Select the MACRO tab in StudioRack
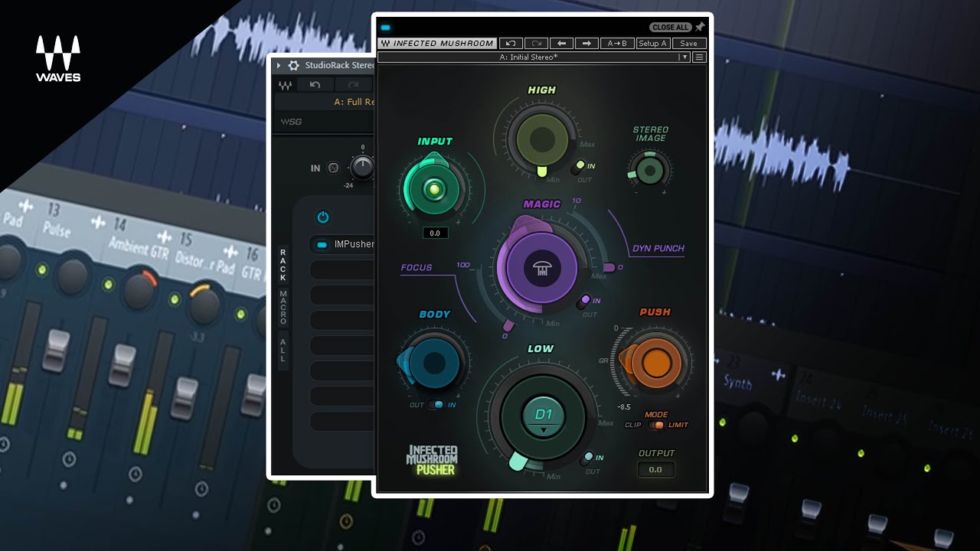Screen dimensions: 980x551 pos(283,308)
